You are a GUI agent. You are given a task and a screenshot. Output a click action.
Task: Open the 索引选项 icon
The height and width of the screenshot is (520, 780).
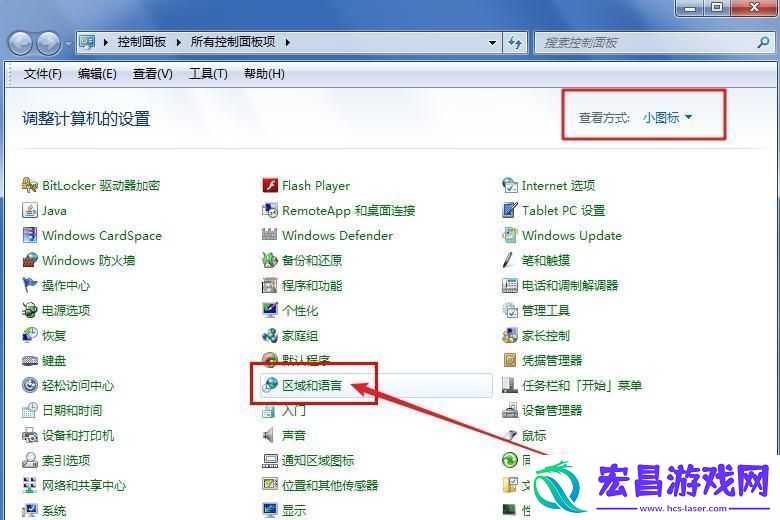point(29,460)
